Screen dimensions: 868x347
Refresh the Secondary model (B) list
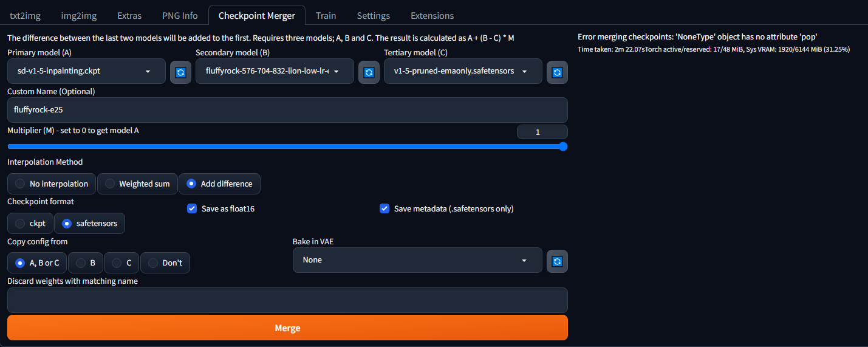pos(369,72)
